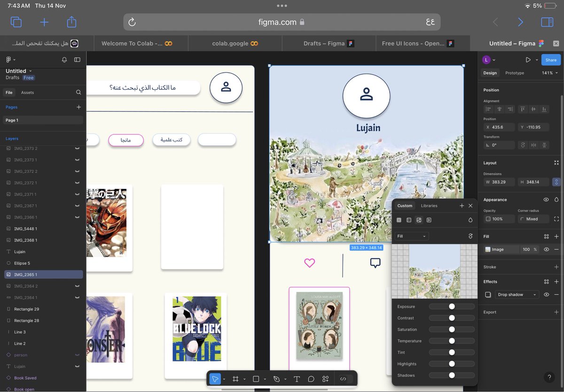
Task: Show the hidden person layer
Action: coord(77,355)
